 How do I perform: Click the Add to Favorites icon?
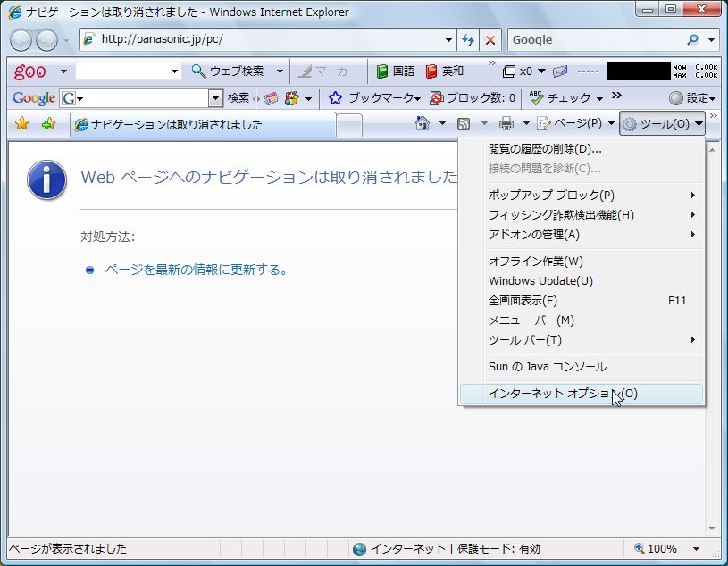click(x=48, y=124)
